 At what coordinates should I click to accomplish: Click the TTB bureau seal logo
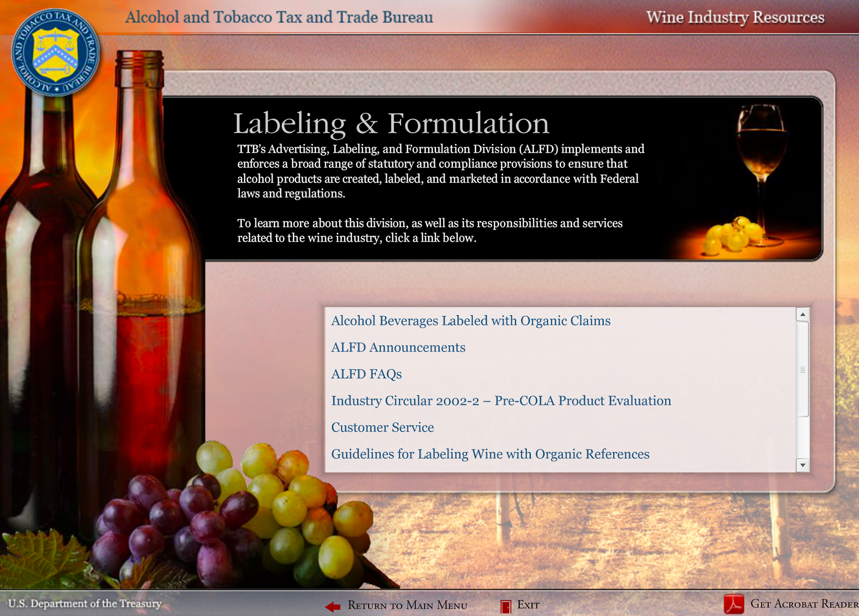(55, 53)
